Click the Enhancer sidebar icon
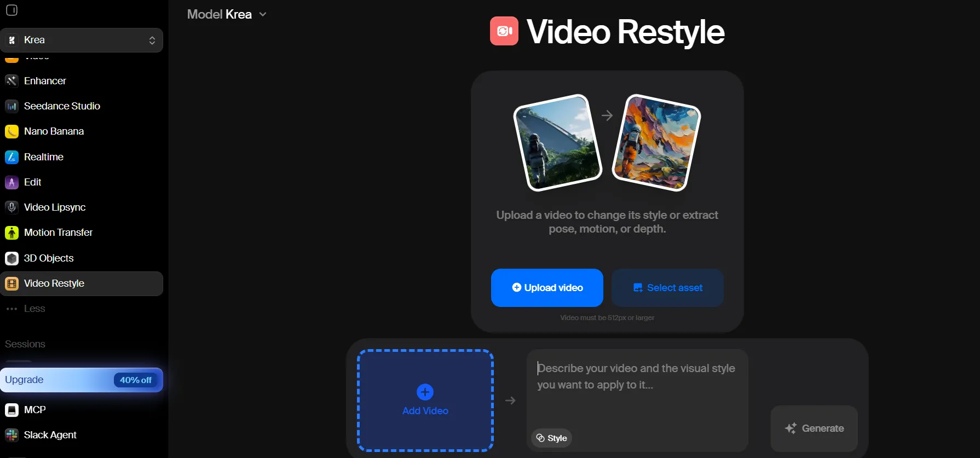 coord(11,81)
